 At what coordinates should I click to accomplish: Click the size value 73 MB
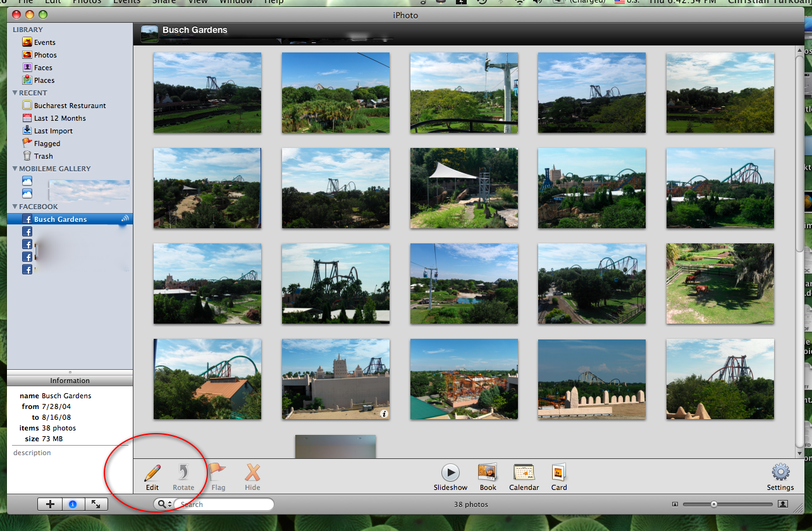[52, 439]
